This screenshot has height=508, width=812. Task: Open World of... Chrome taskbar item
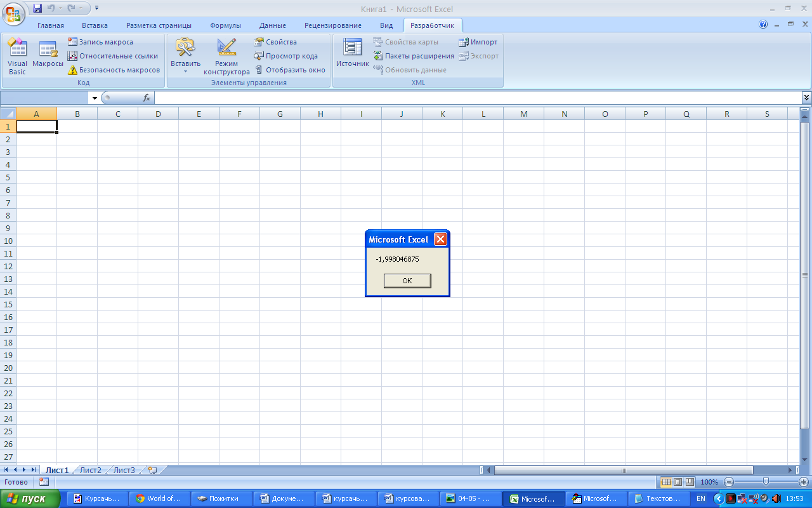click(160, 498)
